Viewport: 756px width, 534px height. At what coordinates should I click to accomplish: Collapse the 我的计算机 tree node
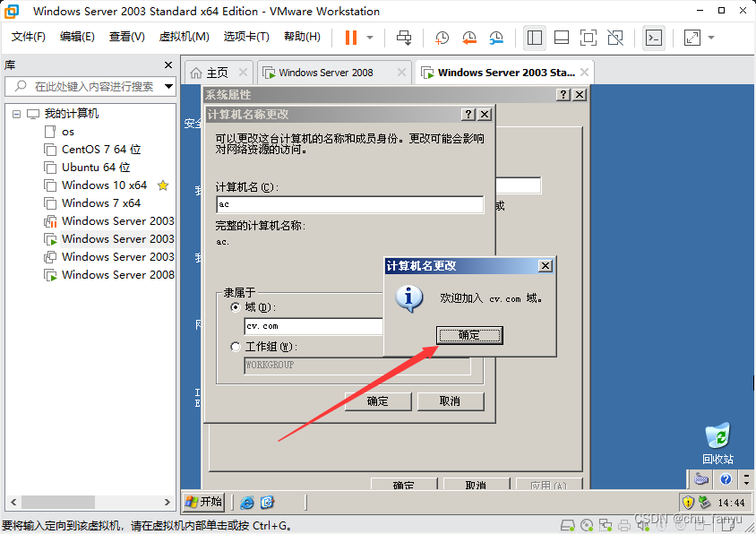(x=16, y=115)
